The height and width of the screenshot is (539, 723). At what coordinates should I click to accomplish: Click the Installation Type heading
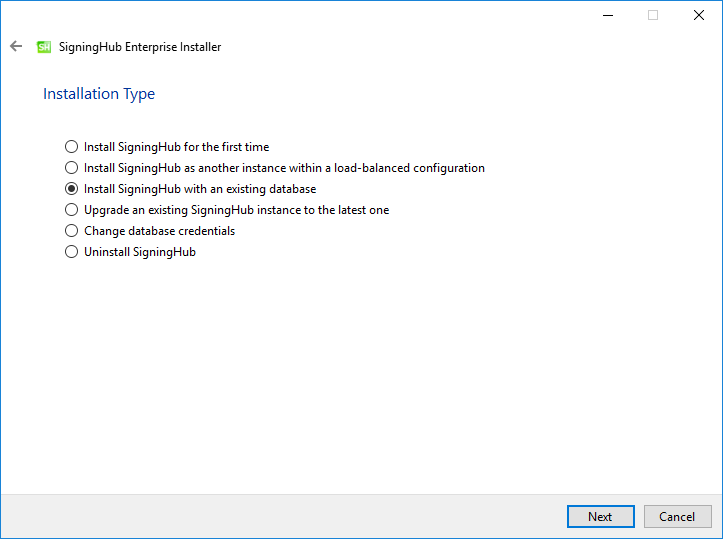click(x=99, y=94)
